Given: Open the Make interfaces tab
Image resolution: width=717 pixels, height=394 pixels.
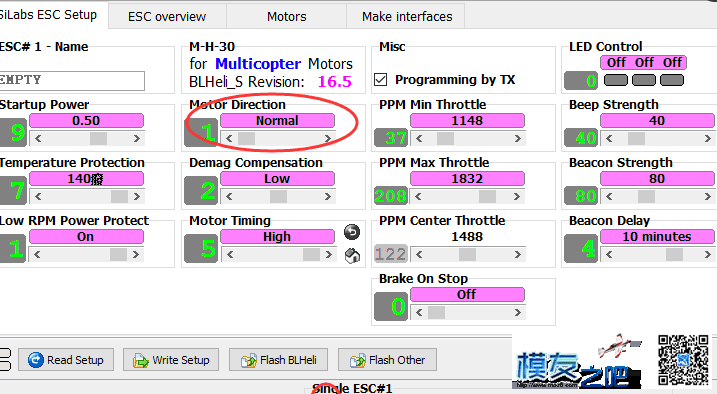Looking at the screenshot, I should click(x=407, y=17).
